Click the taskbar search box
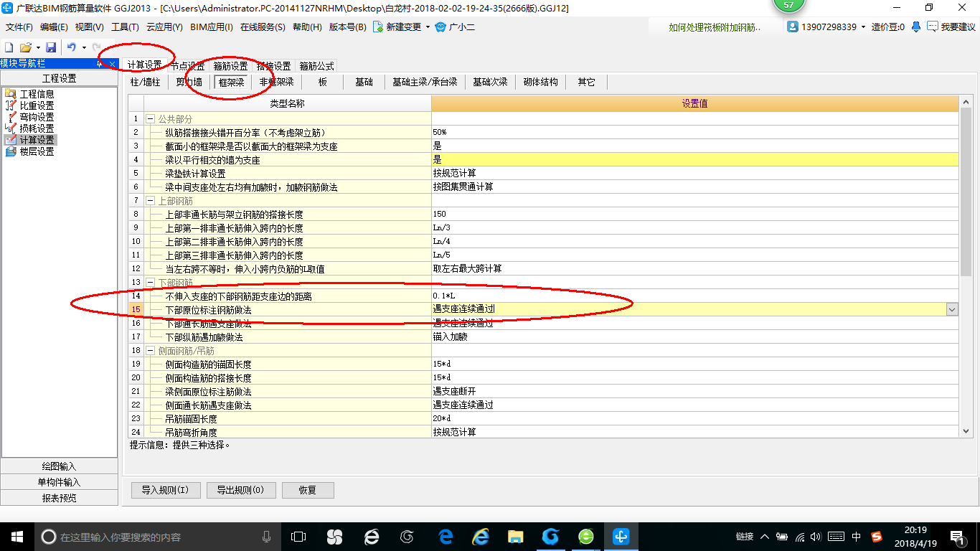The height and width of the screenshot is (551, 980). click(158, 536)
